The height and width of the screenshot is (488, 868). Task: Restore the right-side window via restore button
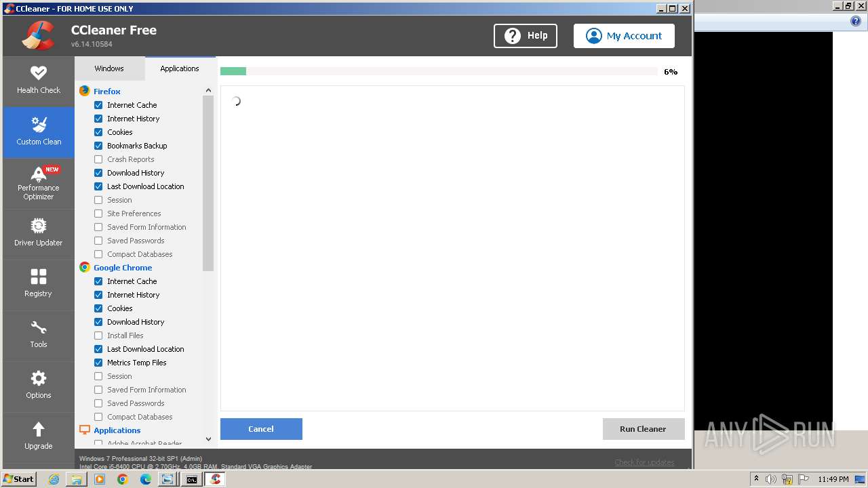pyautogui.click(x=849, y=6)
